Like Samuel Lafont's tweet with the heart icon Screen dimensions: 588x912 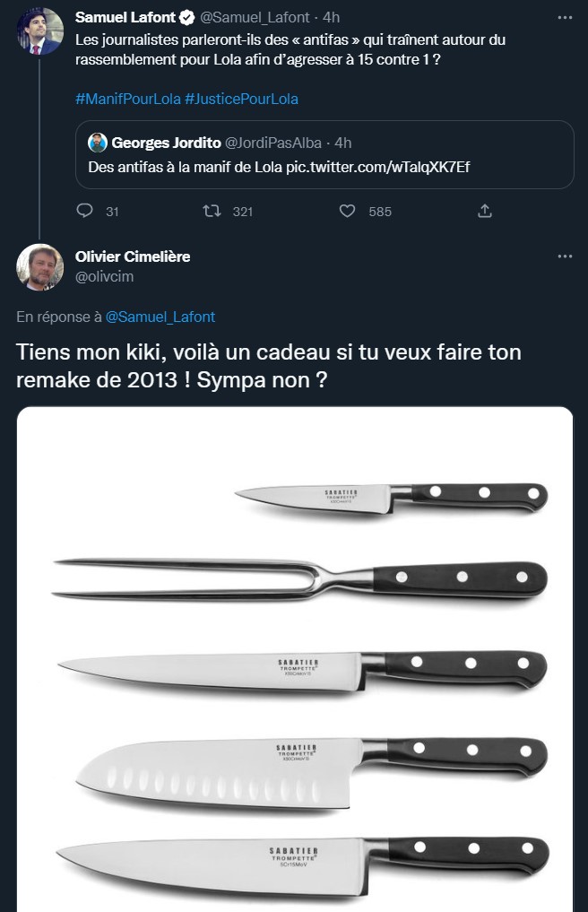[x=348, y=211]
